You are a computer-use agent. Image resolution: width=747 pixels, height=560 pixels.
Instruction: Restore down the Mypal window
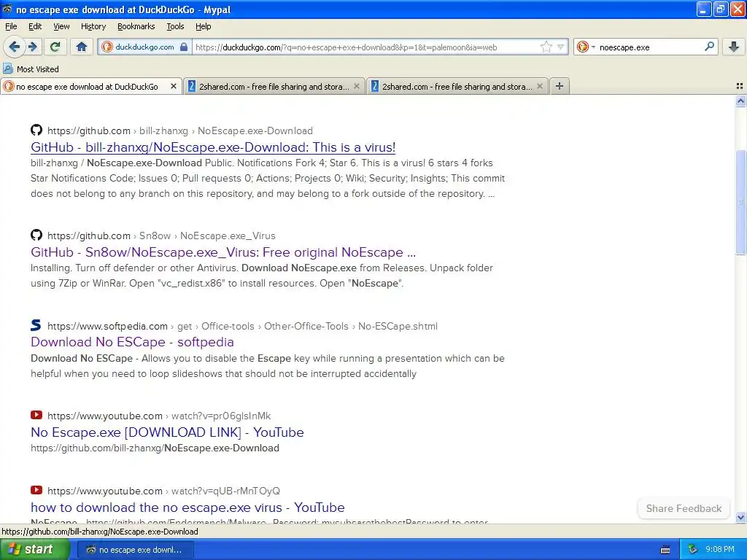click(x=721, y=9)
